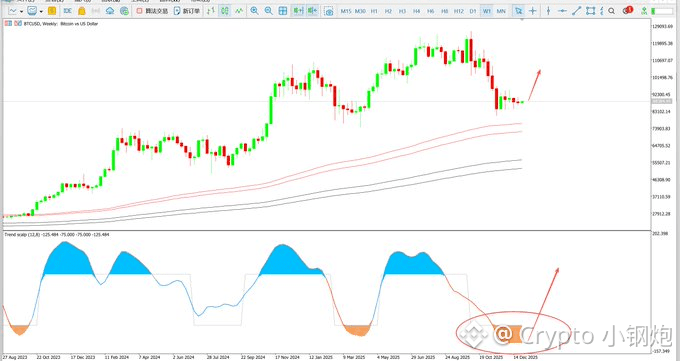Open the chart profiles icon
This screenshot has width=680, height=361.
(32, 11)
